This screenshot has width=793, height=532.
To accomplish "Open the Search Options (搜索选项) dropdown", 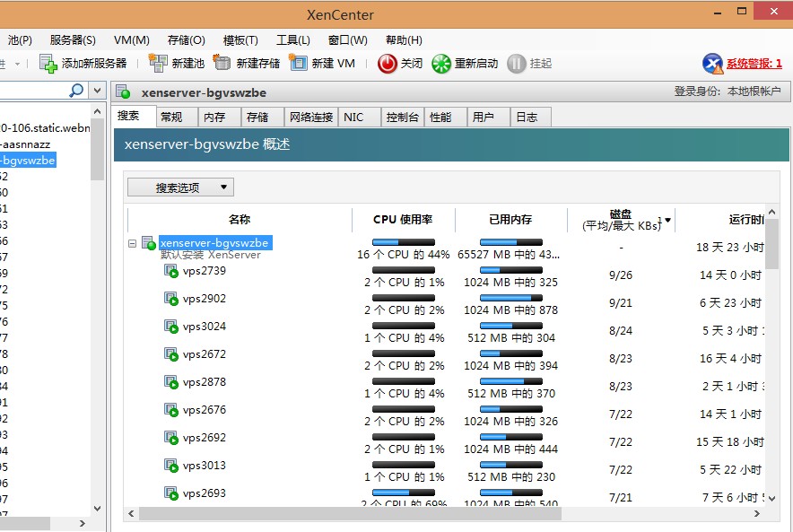I will (180, 188).
